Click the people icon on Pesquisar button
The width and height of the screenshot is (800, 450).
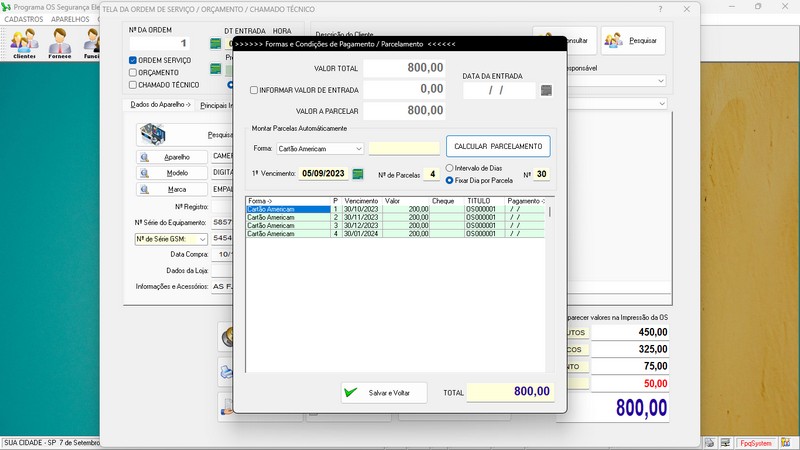pyautogui.click(x=613, y=40)
